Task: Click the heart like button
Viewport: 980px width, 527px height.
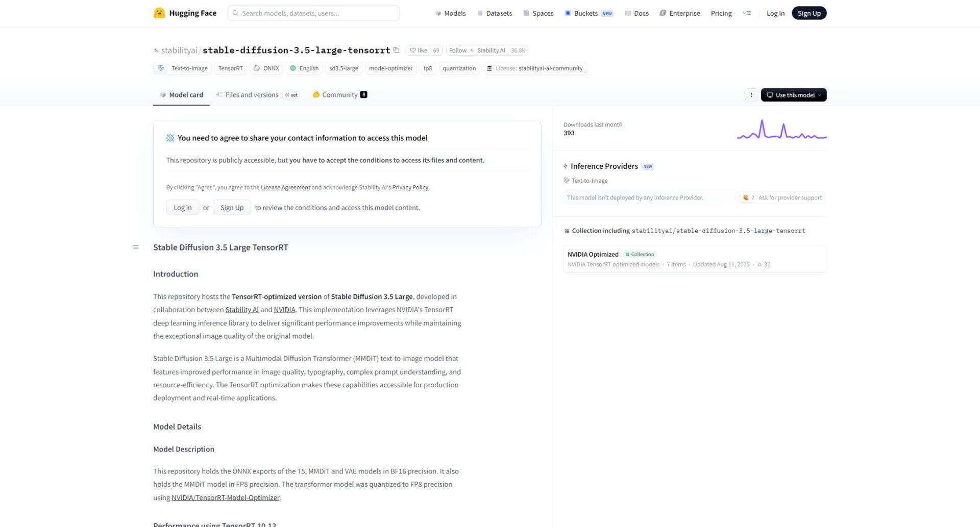Action: coord(419,50)
